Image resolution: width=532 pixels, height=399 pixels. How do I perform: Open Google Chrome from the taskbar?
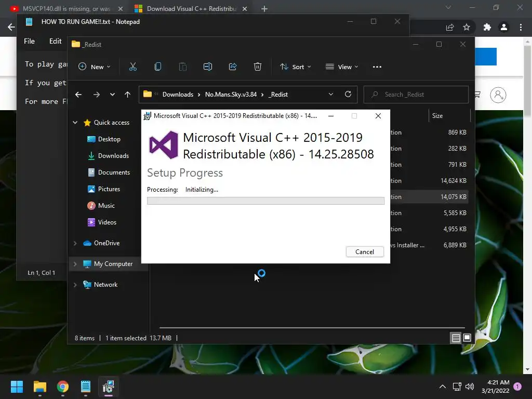tap(62, 387)
